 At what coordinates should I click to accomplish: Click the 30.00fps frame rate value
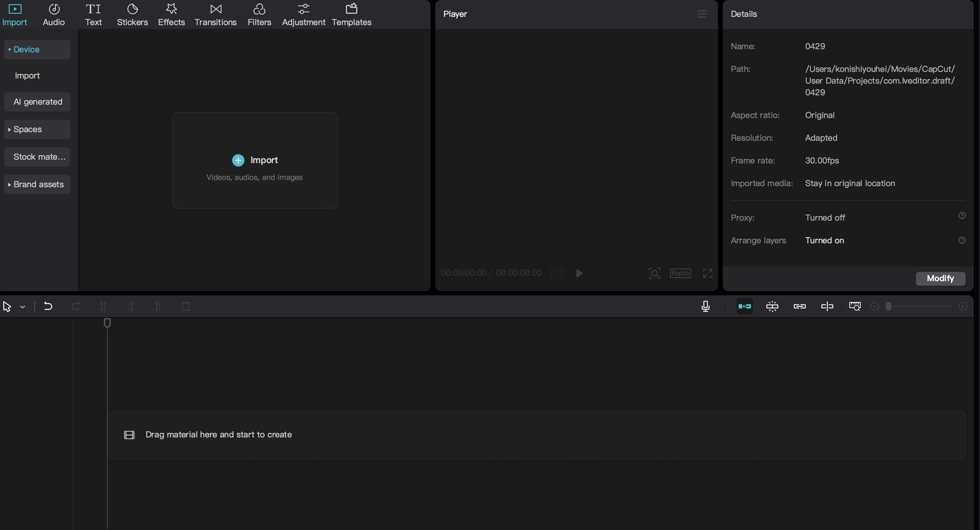tap(822, 161)
